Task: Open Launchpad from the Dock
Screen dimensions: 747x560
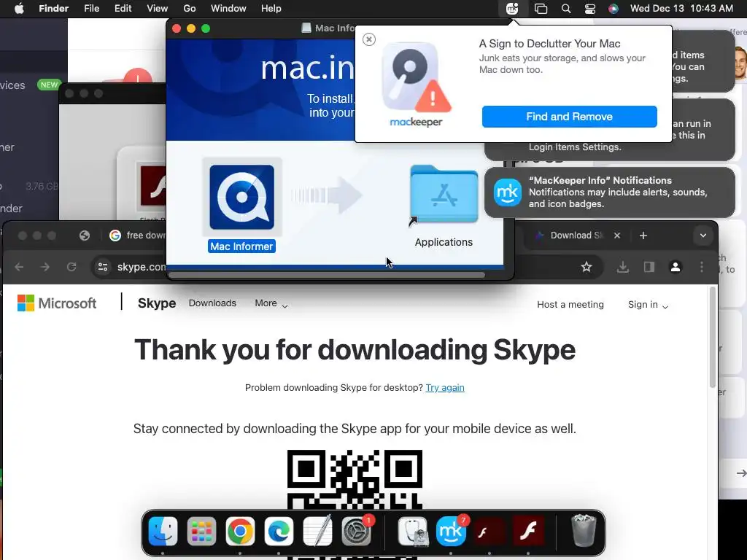Action: click(x=201, y=531)
